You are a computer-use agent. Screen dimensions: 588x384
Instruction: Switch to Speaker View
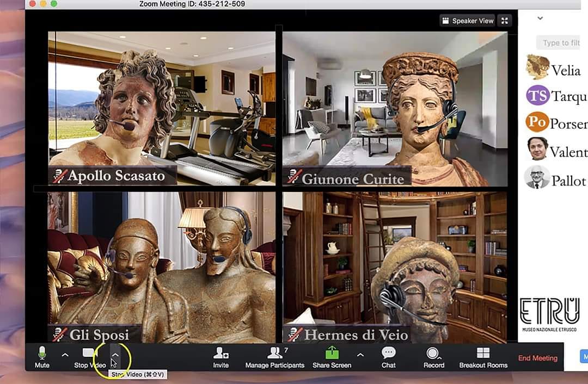(467, 20)
